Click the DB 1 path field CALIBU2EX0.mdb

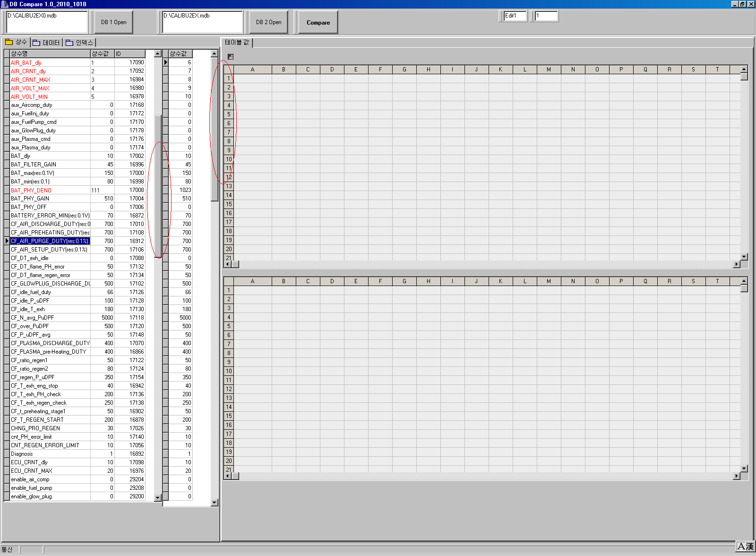pyautogui.click(x=47, y=22)
